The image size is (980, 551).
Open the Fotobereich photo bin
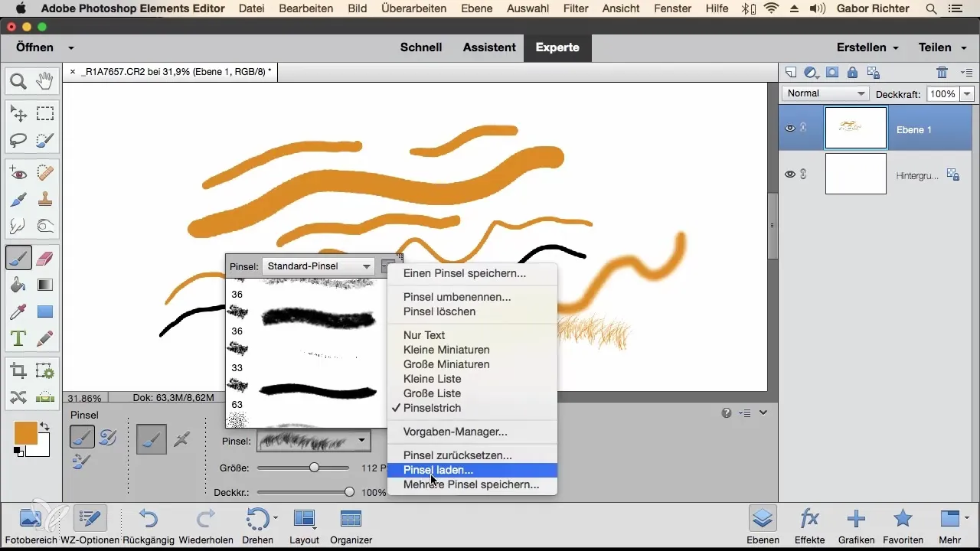tap(31, 527)
